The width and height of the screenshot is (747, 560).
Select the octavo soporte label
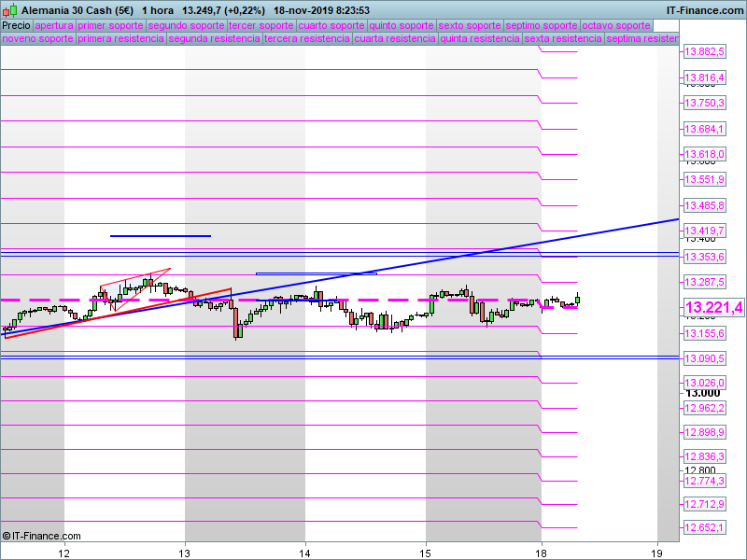click(616, 25)
